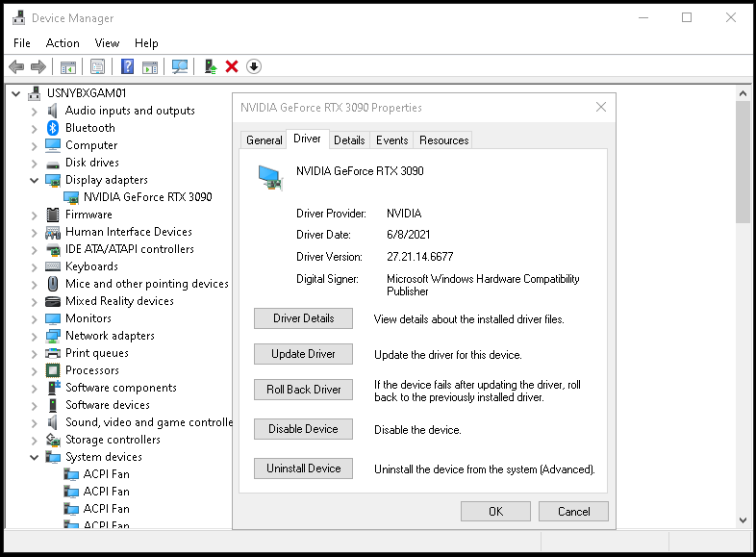Click the Processors category icon
The width and height of the screenshot is (756, 557).
(53, 370)
